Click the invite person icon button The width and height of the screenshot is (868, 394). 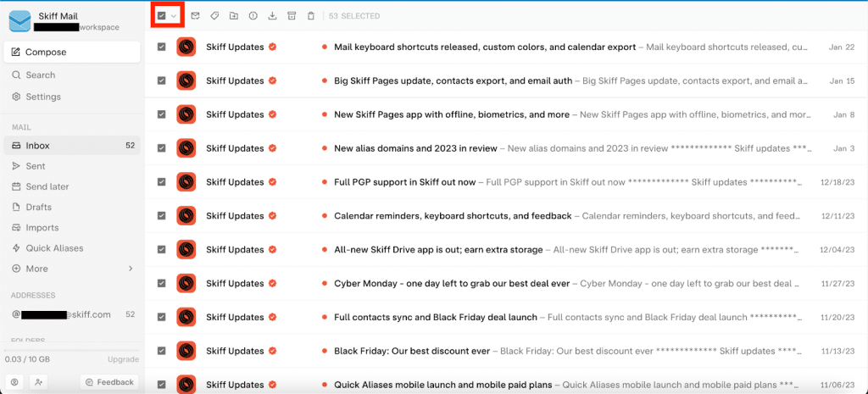click(x=39, y=382)
